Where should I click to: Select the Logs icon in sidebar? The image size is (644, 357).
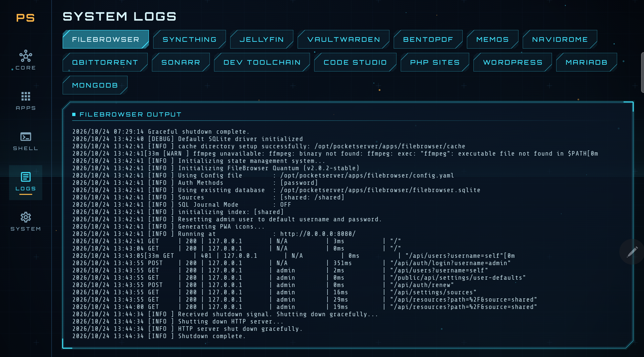26,177
